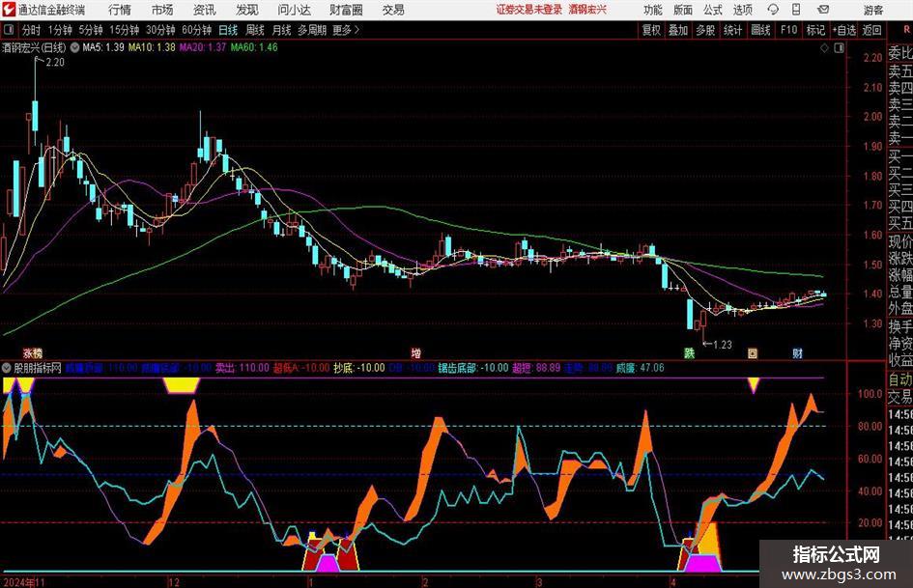Click the blue 财 marker icon

(x=798, y=352)
